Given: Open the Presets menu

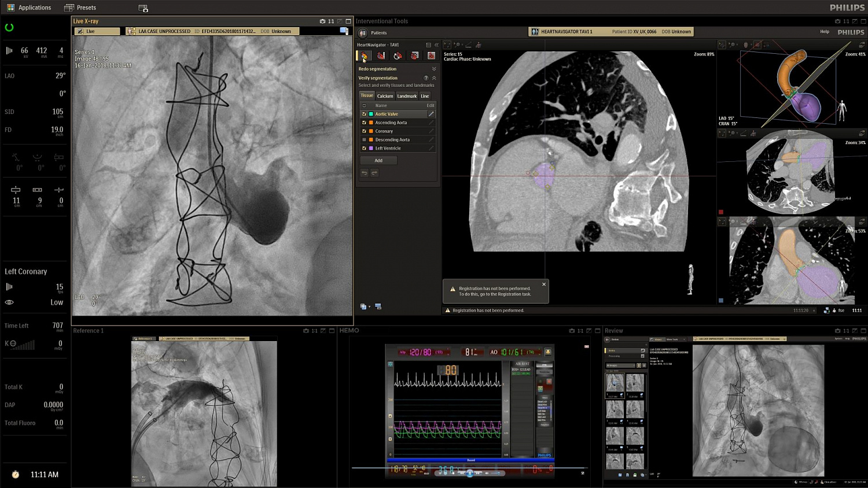Looking at the screenshot, I should coord(80,8).
